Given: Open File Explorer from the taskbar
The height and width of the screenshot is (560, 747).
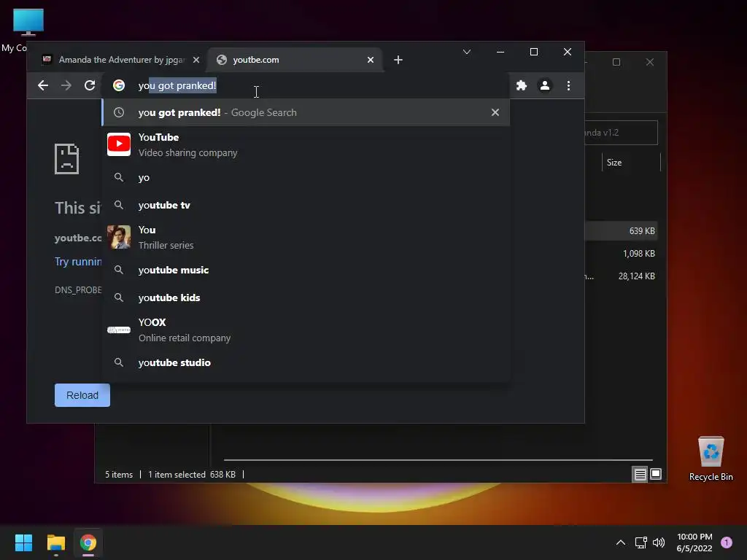Looking at the screenshot, I should (55, 542).
